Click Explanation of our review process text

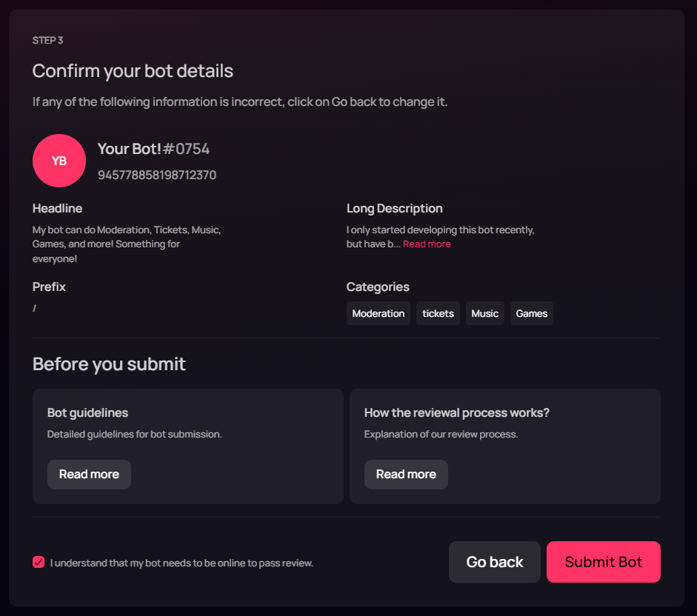[441, 434]
